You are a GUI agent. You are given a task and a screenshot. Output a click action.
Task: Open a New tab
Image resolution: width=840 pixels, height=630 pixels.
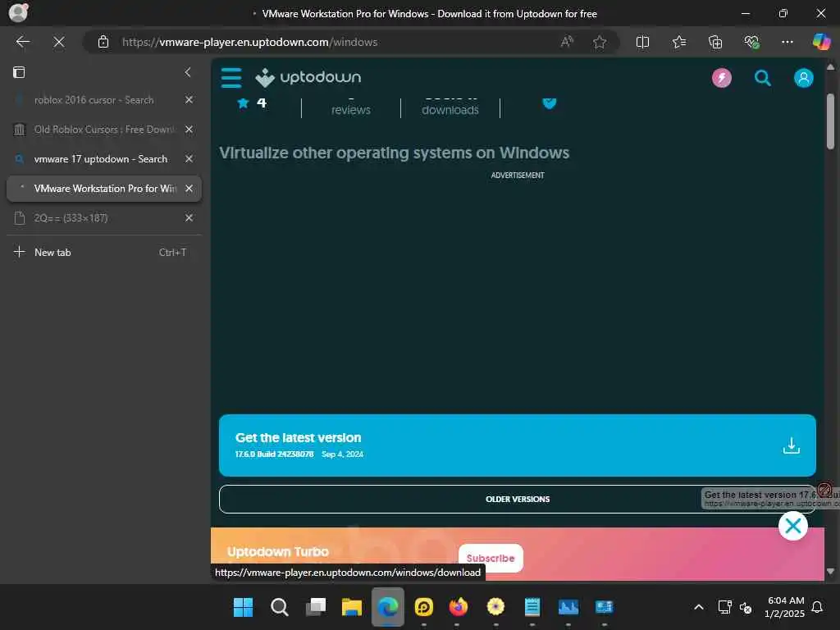point(104,253)
